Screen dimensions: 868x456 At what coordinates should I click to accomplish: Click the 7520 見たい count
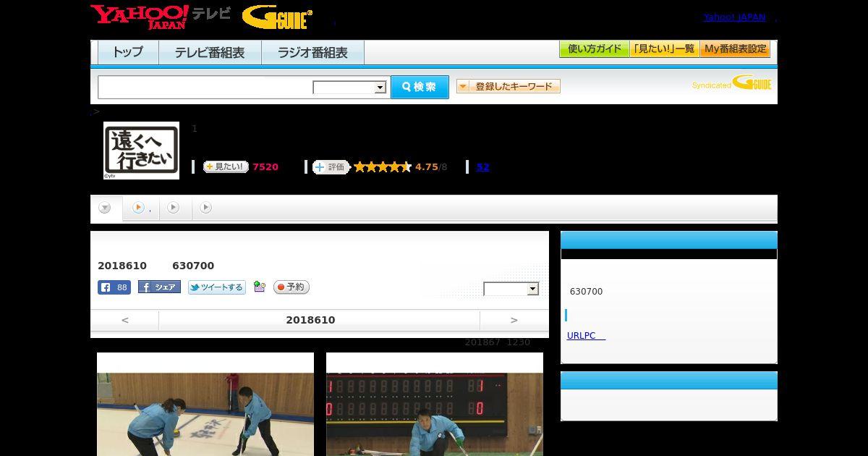(x=265, y=166)
